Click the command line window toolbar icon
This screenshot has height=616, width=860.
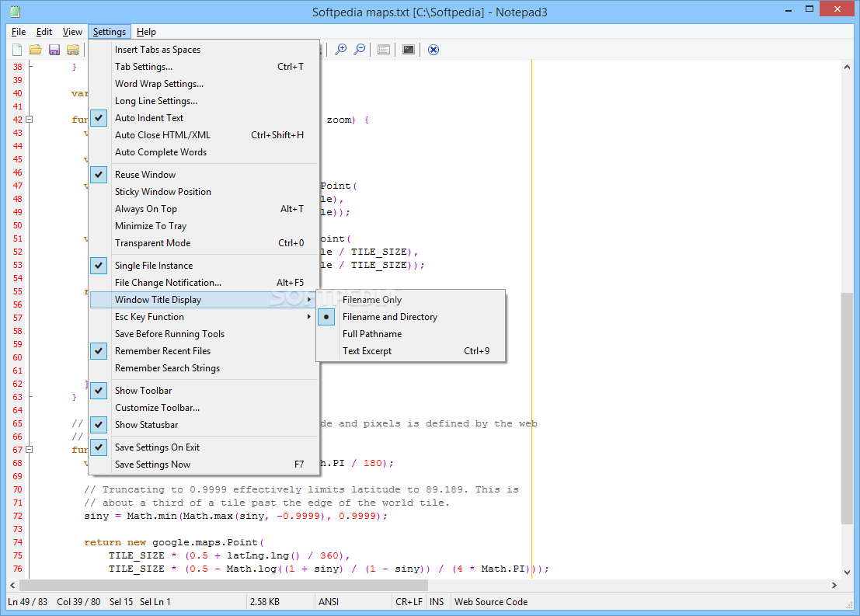[x=409, y=50]
